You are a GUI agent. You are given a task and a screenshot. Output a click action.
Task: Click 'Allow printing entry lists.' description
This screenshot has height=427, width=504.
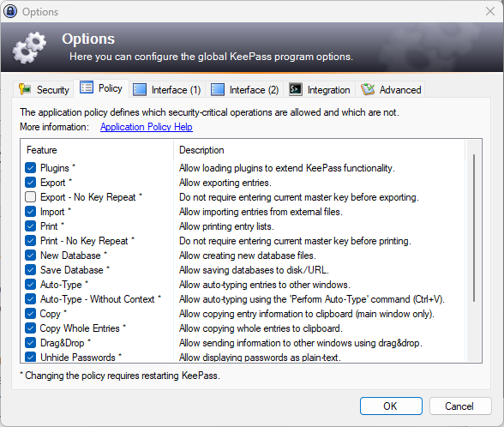pyautogui.click(x=226, y=226)
